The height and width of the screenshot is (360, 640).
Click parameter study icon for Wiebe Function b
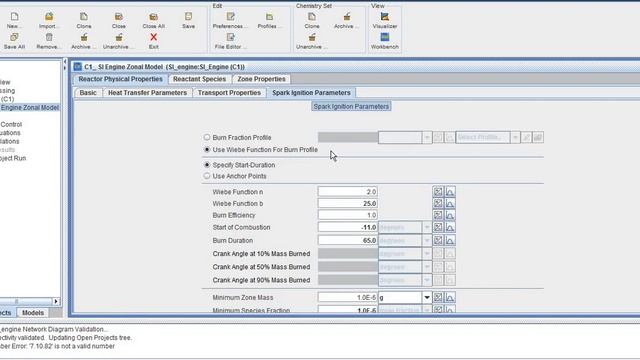(438, 203)
